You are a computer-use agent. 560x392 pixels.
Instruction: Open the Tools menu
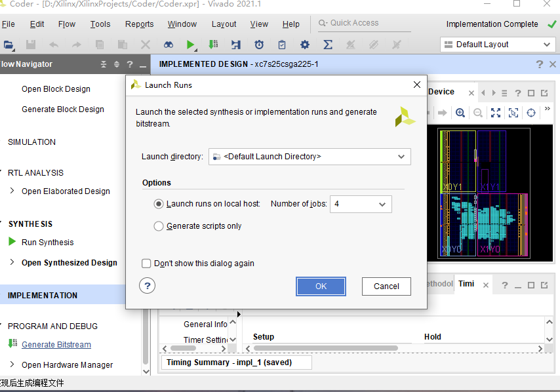click(100, 24)
